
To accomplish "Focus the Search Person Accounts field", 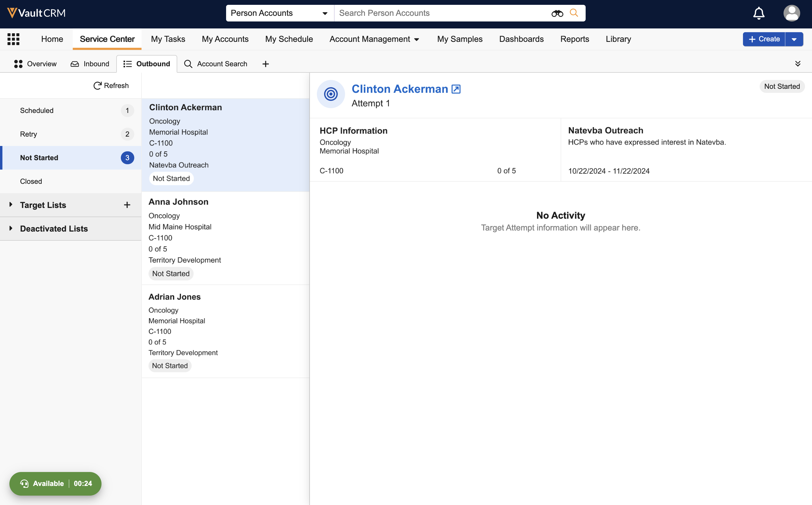I will 441,13.
